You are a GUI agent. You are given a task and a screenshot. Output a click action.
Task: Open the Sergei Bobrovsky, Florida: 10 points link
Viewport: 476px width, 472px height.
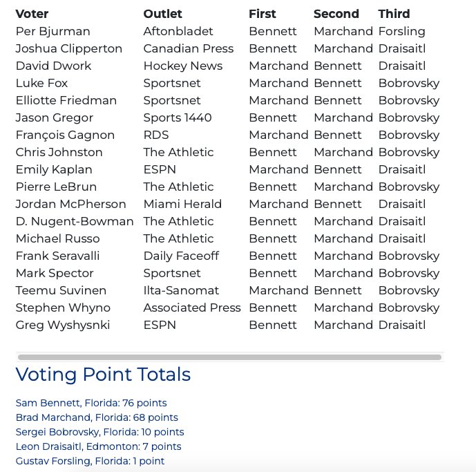99,432
